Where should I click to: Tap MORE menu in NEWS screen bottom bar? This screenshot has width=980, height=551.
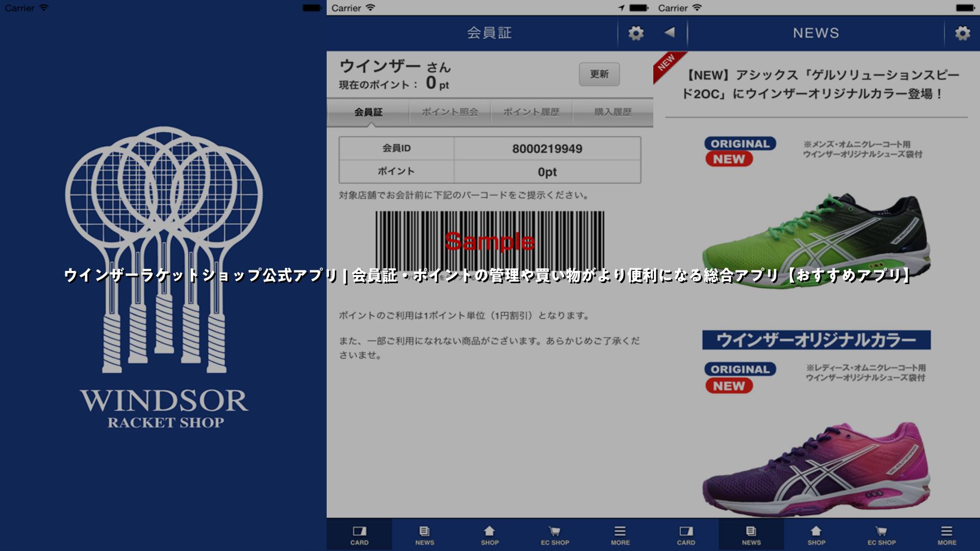(x=947, y=535)
